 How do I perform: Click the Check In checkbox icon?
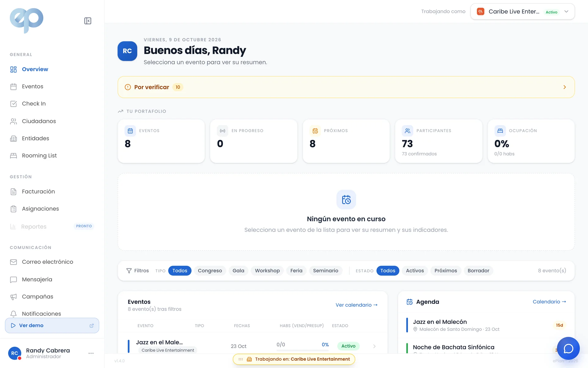click(x=13, y=104)
